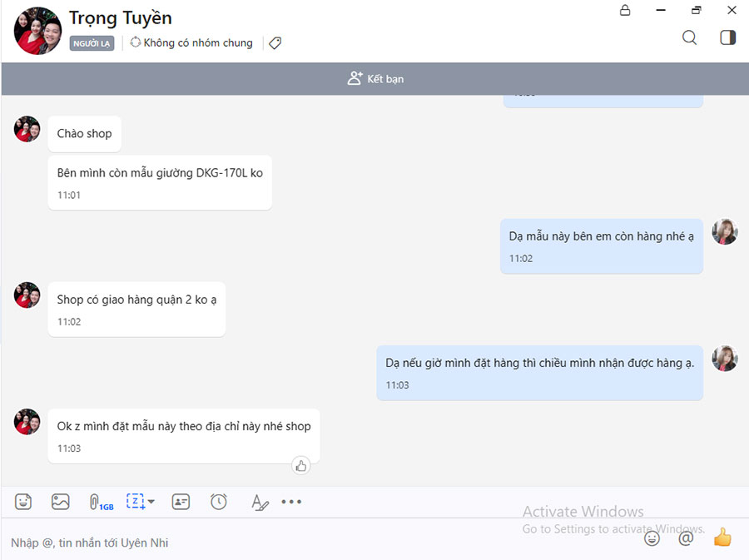Image resolution: width=749 pixels, height=560 pixels.
Task: Toggle the conversation info side panel
Action: click(727, 37)
